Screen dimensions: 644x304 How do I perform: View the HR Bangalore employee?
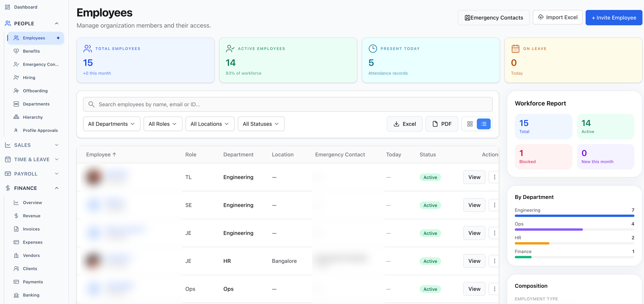click(474, 261)
